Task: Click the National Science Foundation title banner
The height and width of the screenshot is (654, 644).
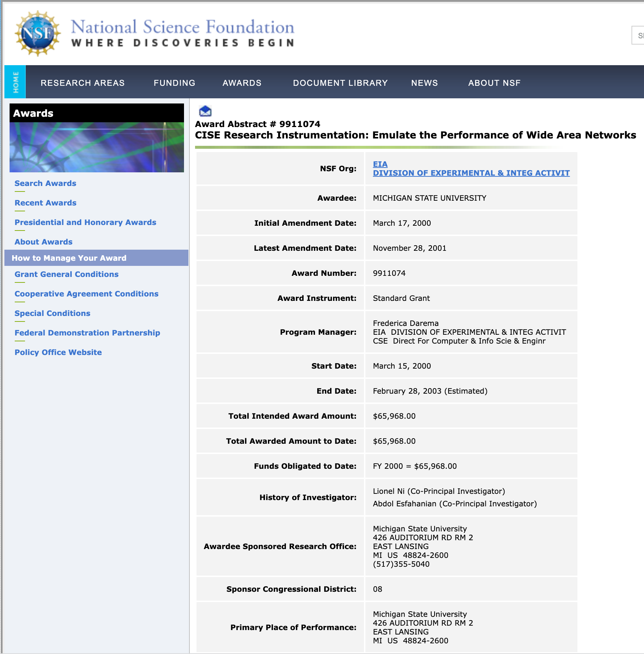Action: (183, 27)
